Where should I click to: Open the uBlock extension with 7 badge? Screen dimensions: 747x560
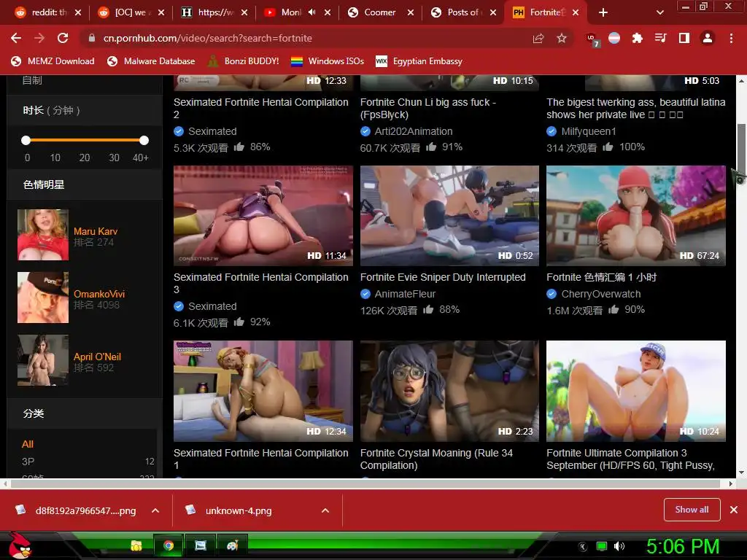592,39
